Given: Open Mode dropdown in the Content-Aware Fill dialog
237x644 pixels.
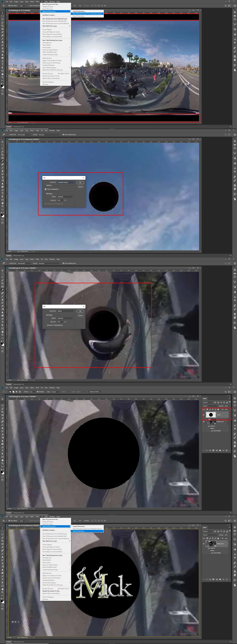Looking at the screenshot, I should point(65,197).
